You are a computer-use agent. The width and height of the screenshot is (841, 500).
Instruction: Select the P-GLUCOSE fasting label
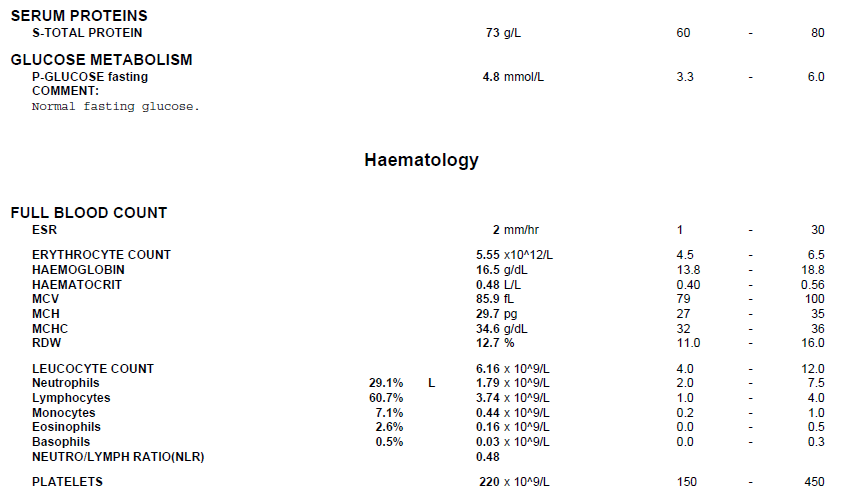tap(90, 77)
